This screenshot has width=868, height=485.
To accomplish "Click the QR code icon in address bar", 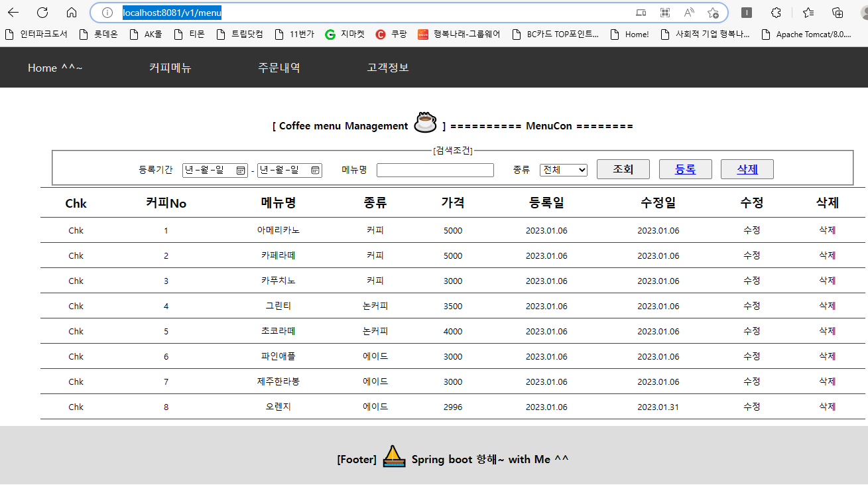I will 665,13.
